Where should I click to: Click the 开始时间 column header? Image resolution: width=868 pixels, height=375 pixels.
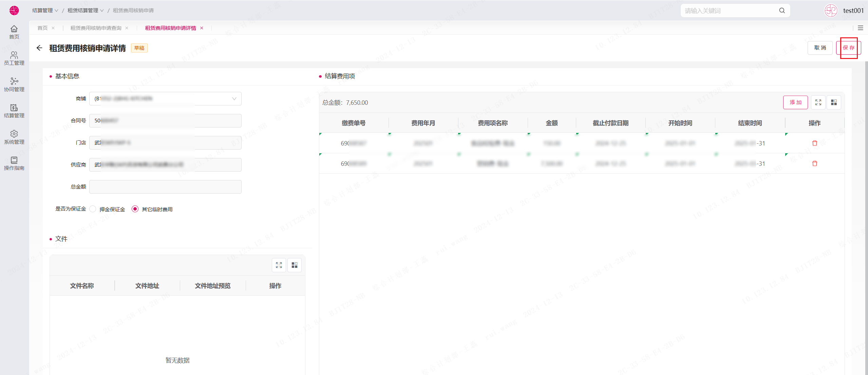pyautogui.click(x=680, y=123)
